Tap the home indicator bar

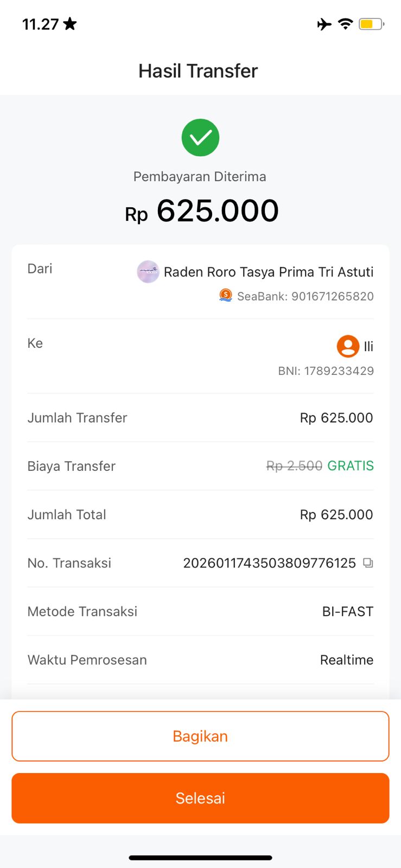(x=200, y=858)
